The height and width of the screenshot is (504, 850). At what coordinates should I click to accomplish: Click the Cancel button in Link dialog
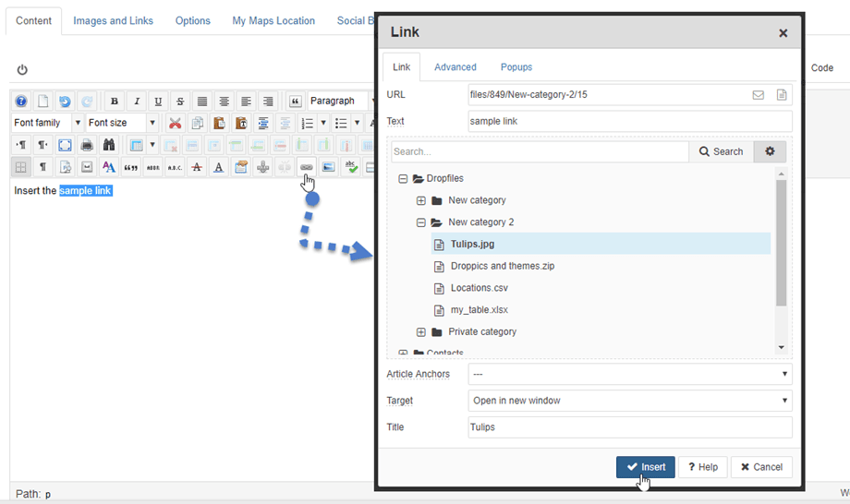tap(761, 467)
